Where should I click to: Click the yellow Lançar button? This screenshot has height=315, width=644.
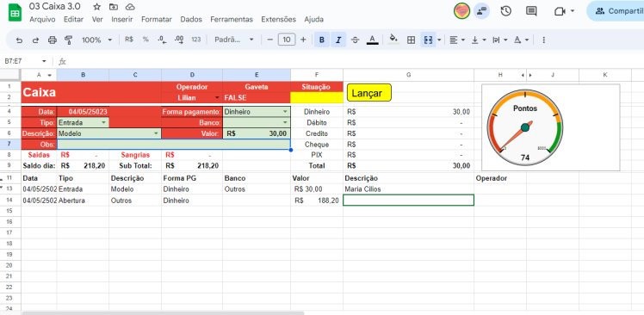tap(368, 93)
